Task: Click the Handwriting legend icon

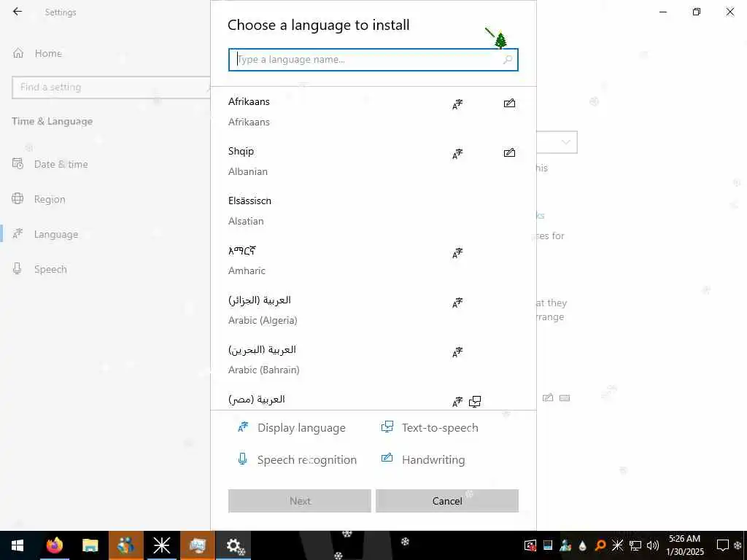Action: [387, 458]
